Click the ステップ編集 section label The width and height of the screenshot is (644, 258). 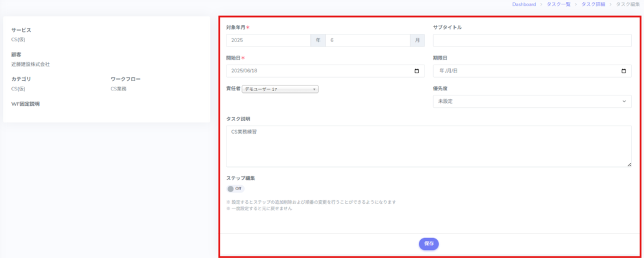[x=240, y=178]
